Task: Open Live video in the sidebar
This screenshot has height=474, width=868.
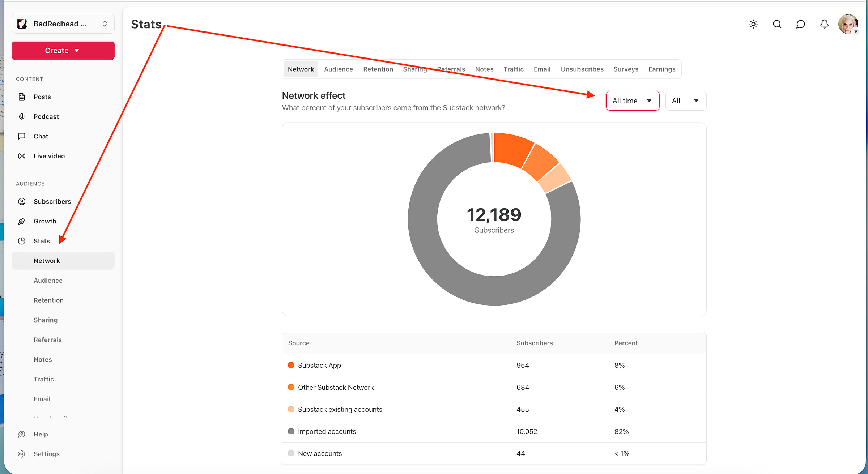Action: click(x=63, y=156)
